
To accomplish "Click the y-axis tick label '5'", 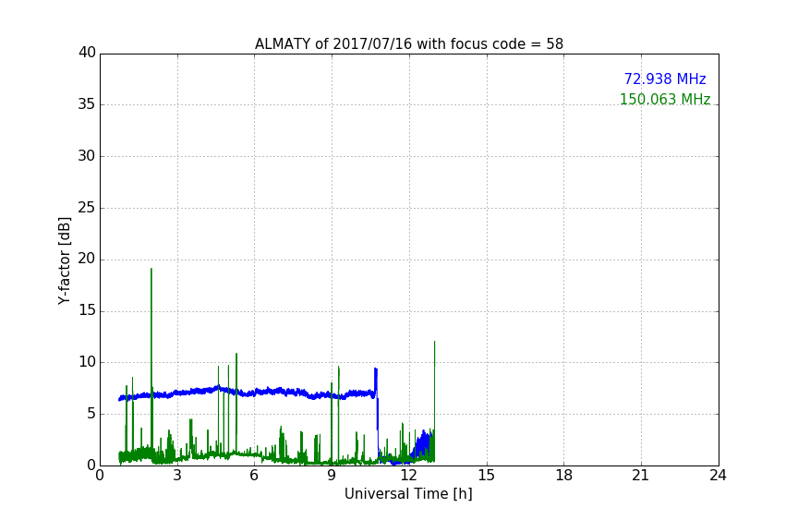I will pos(91,414).
